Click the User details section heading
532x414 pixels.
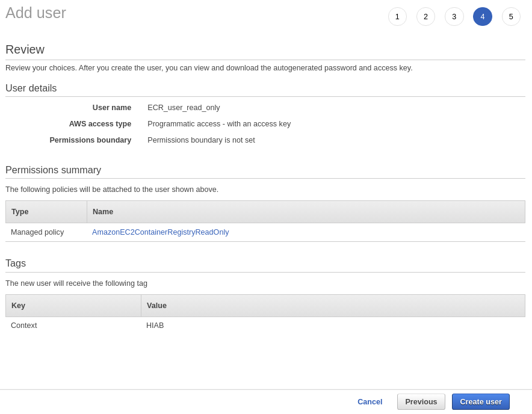(x=31, y=88)
